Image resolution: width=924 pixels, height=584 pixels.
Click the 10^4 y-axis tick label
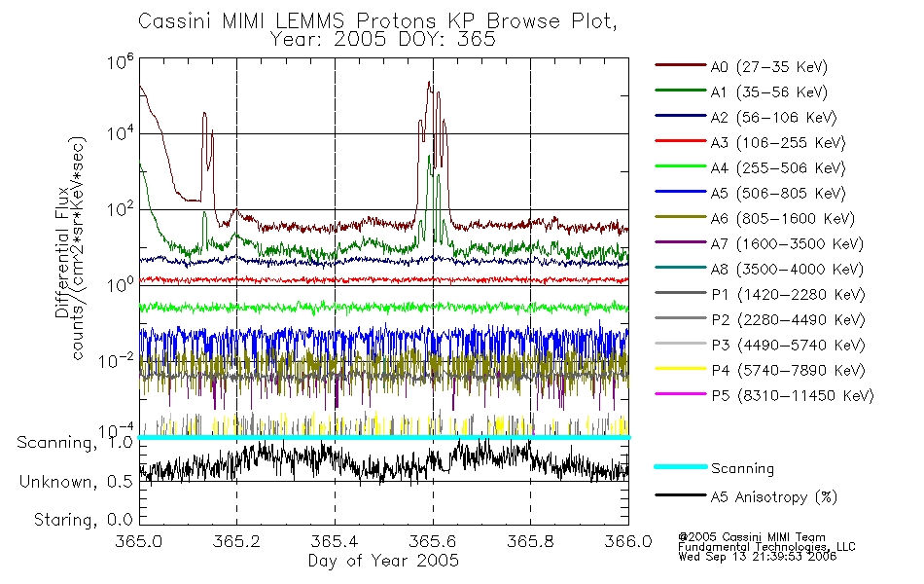click(121, 133)
